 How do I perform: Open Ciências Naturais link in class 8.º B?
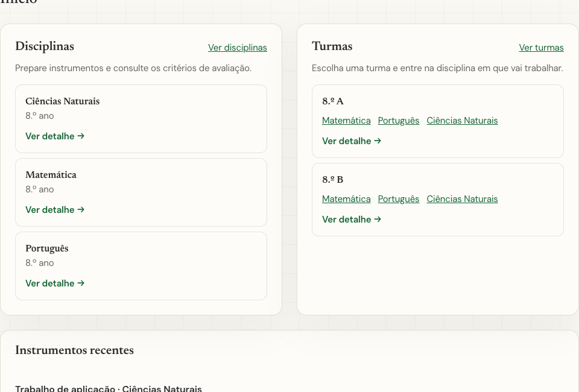coord(462,199)
